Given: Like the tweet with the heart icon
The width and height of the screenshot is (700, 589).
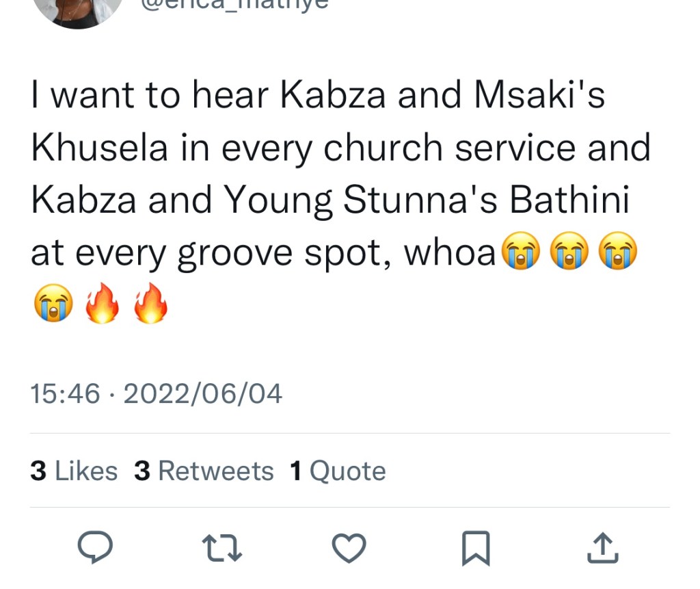Looking at the screenshot, I should pos(349,548).
